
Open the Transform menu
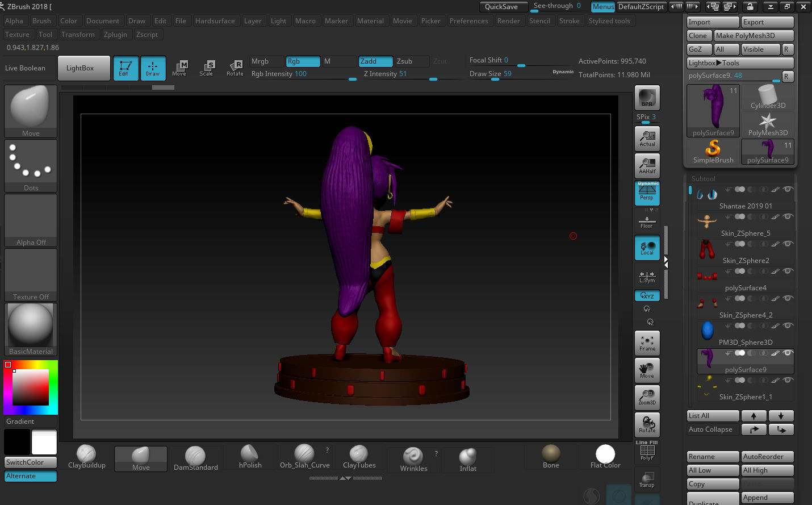pos(78,35)
